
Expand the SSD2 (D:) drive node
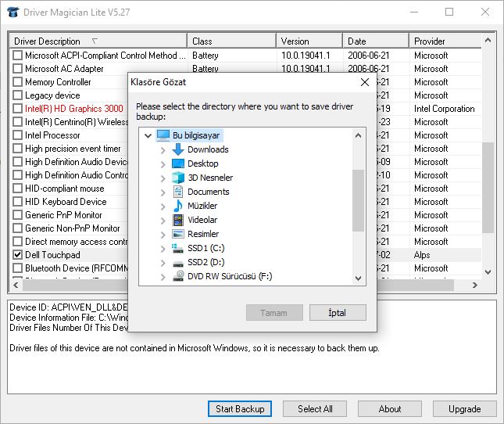pos(163,263)
